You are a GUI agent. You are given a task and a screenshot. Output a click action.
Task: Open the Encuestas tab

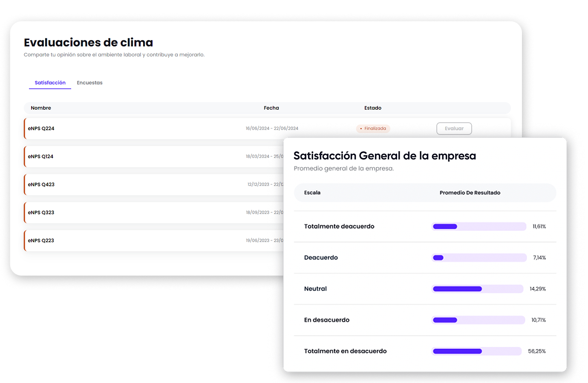89,83
